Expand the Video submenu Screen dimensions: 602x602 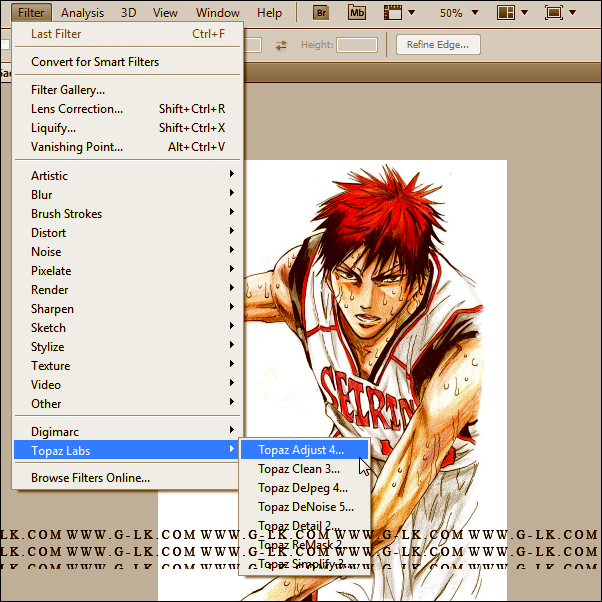127,385
